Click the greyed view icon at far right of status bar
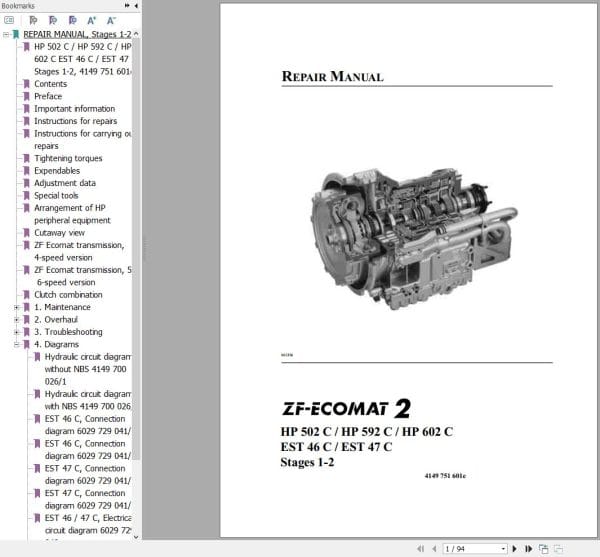The width and height of the screenshot is (600, 557). click(558, 549)
